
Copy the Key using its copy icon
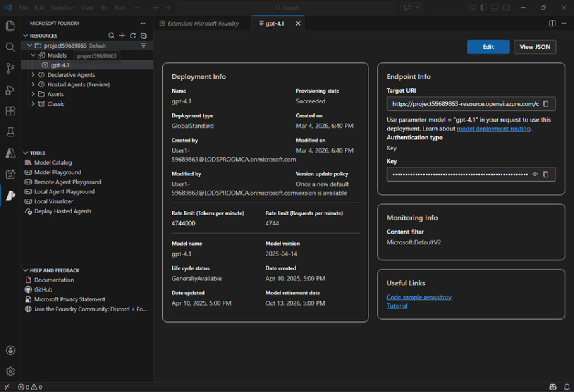click(546, 174)
